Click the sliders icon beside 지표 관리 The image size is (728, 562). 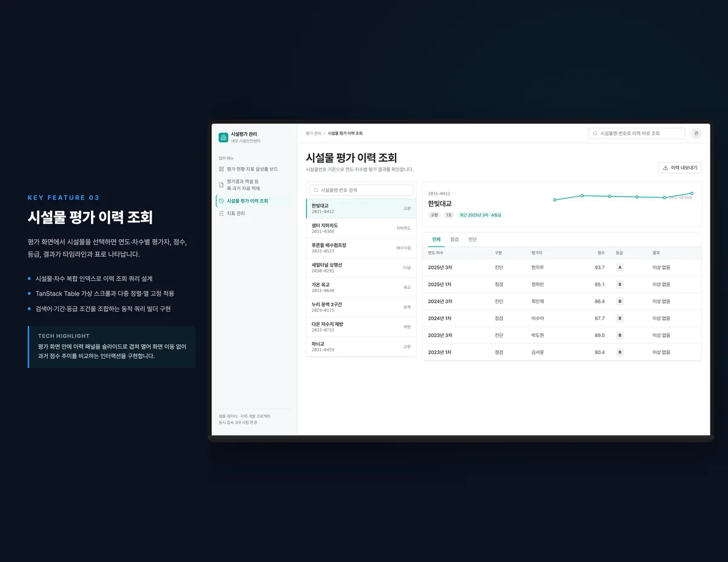click(221, 214)
